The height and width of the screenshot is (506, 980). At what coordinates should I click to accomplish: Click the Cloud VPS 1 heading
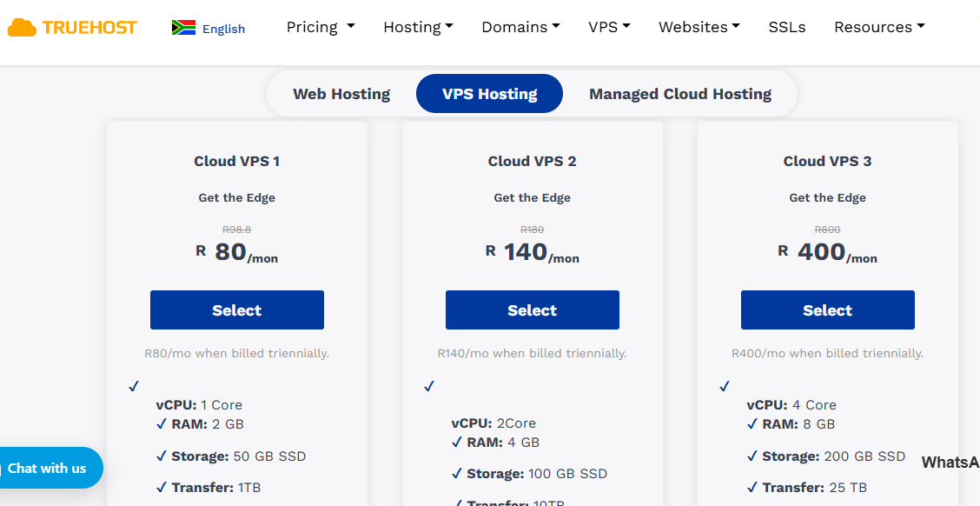coord(237,162)
